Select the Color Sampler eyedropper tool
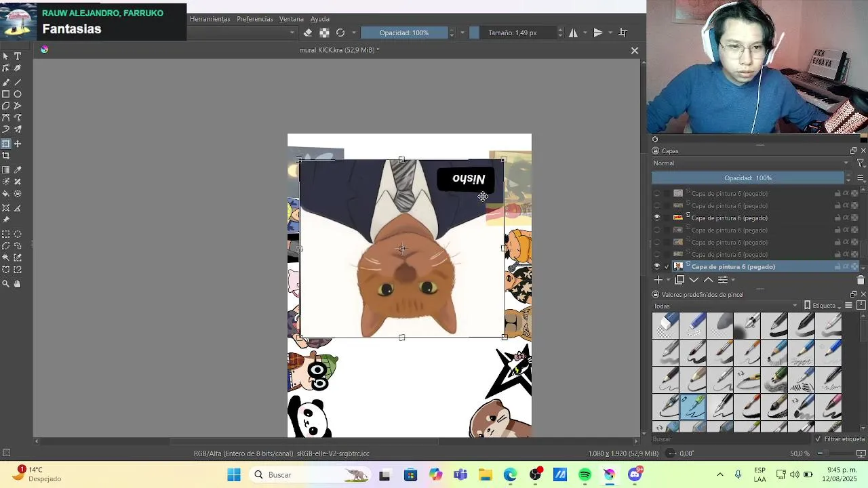 click(x=18, y=169)
